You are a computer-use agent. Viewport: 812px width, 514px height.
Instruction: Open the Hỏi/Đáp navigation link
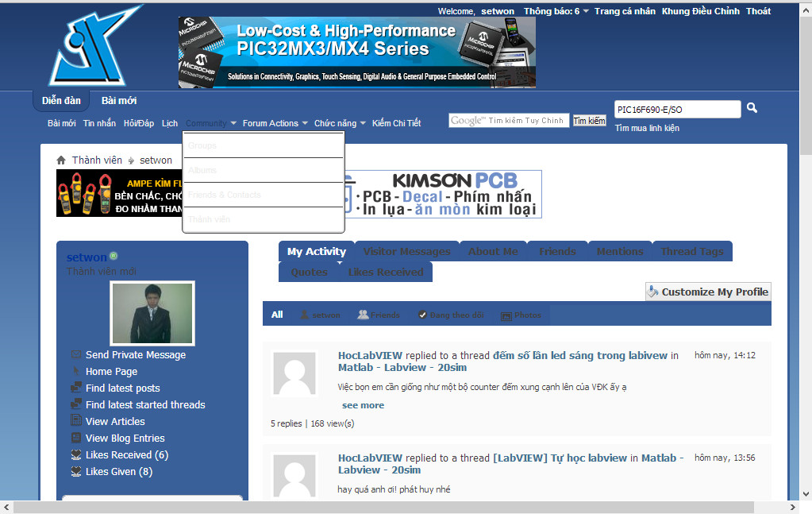tap(139, 123)
